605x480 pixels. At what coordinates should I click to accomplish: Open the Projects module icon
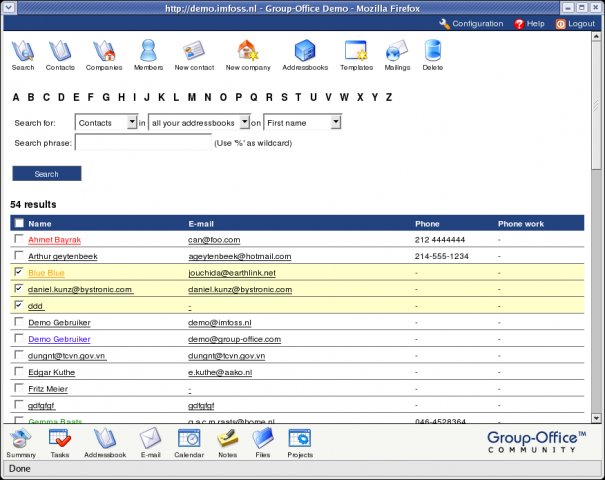(x=299, y=440)
